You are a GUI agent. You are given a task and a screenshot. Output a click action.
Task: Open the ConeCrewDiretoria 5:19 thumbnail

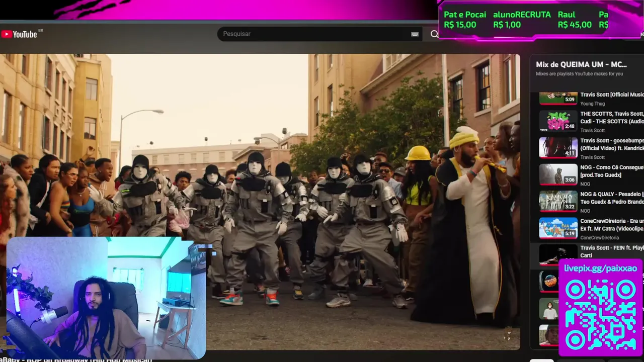[558, 228]
